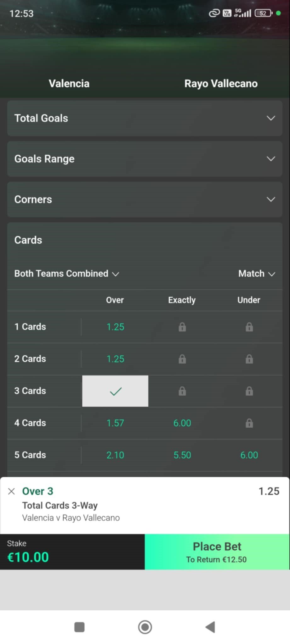Open the Both Teams Combined dropdown
This screenshot has height=644, width=290.
point(67,274)
